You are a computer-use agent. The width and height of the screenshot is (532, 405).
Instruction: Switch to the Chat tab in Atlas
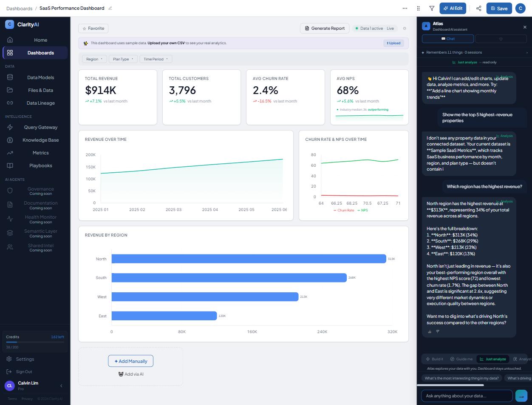pos(448,39)
